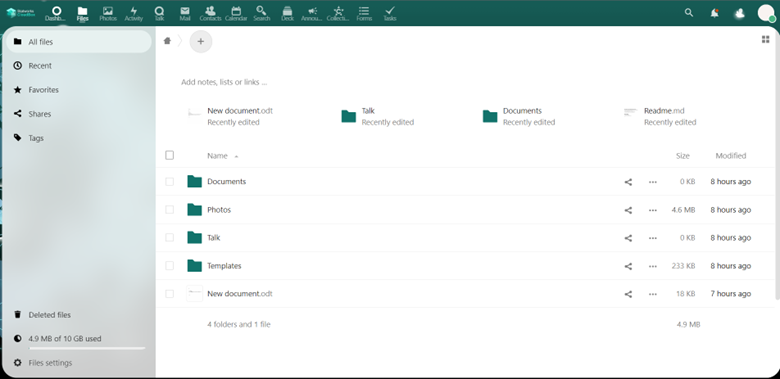Share the Documents folder row
Screen dimensions: 780x379
[628, 182]
